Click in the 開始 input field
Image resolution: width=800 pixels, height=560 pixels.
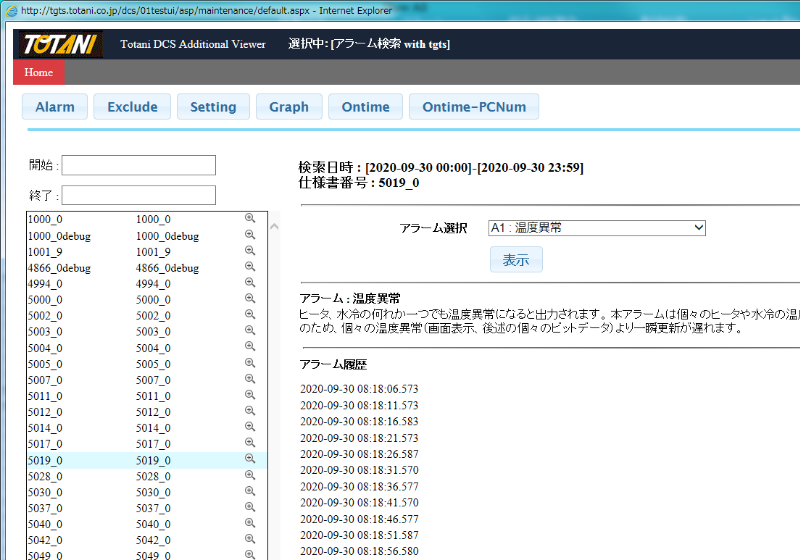139,165
